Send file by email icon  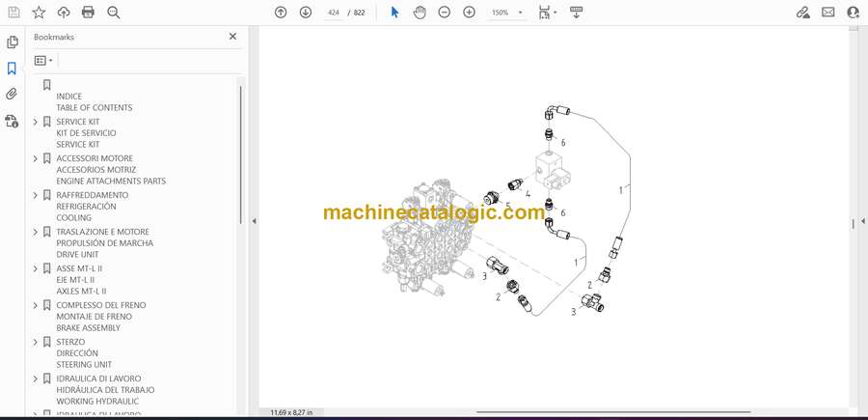[828, 13]
